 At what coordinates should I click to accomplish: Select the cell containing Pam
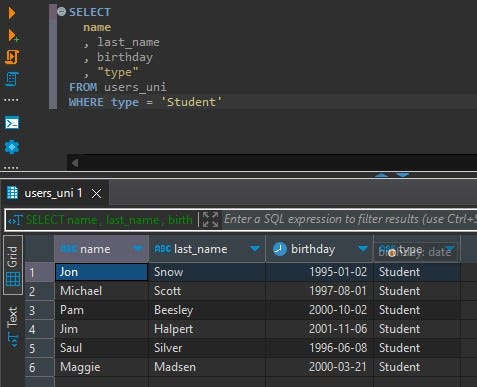(x=101, y=310)
